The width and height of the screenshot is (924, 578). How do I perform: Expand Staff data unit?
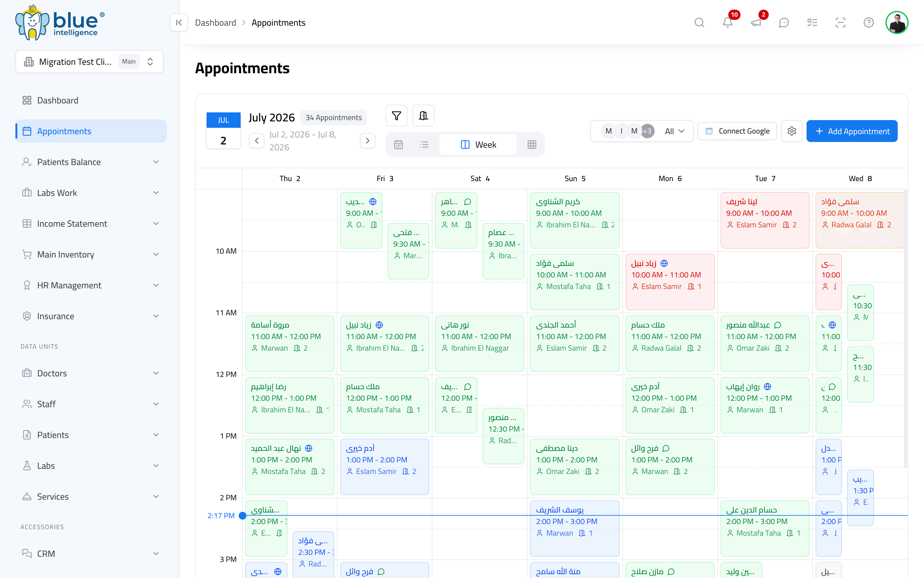[x=91, y=404]
